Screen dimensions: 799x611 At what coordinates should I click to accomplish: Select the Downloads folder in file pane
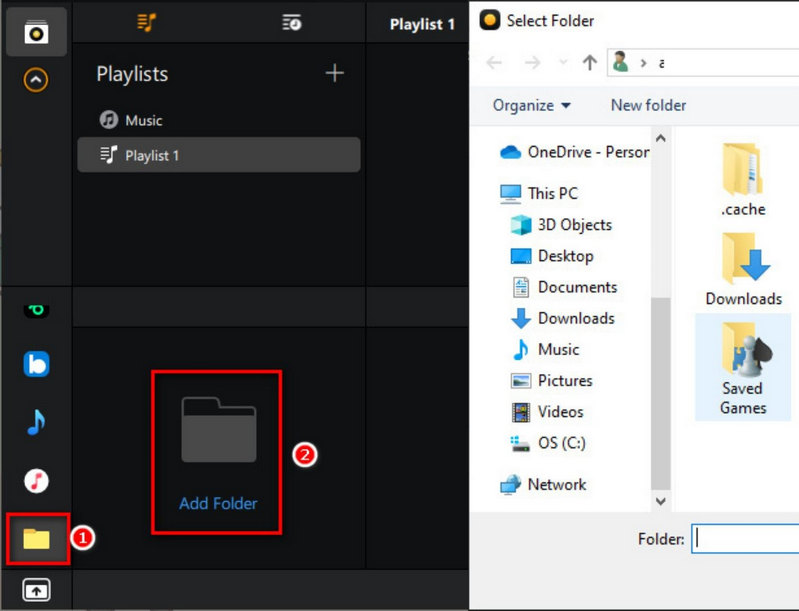[743, 269]
